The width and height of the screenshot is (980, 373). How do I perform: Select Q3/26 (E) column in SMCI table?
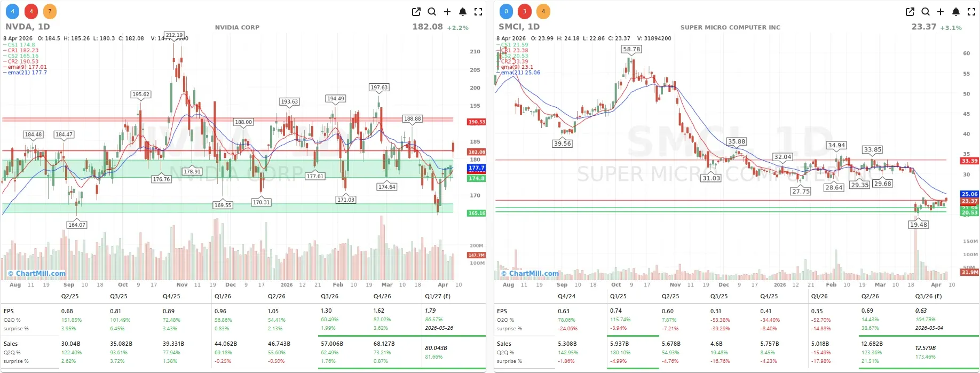[x=928, y=296]
